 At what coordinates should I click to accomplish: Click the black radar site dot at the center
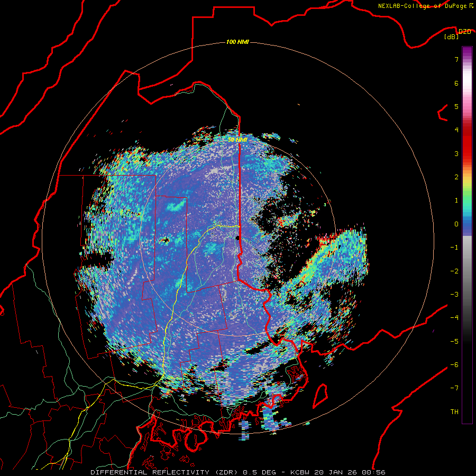click(x=237, y=238)
